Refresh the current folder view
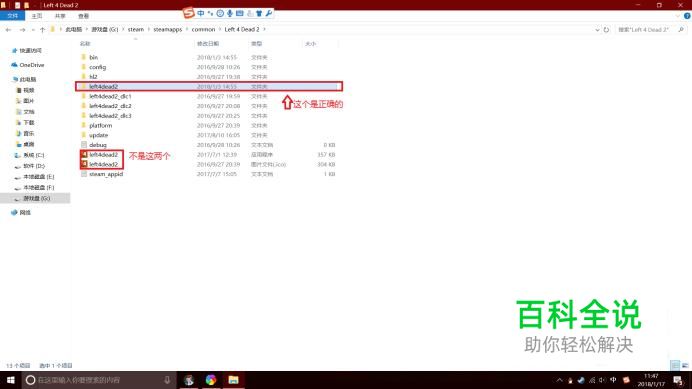This screenshot has height=389, width=692. pyautogui.click(x=606, y=30)
